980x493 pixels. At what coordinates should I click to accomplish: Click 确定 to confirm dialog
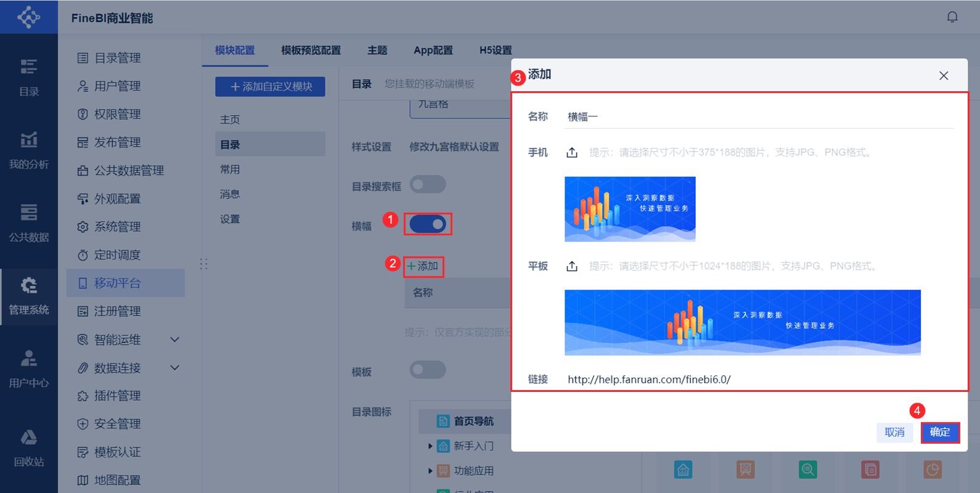[x=940, y=433]
